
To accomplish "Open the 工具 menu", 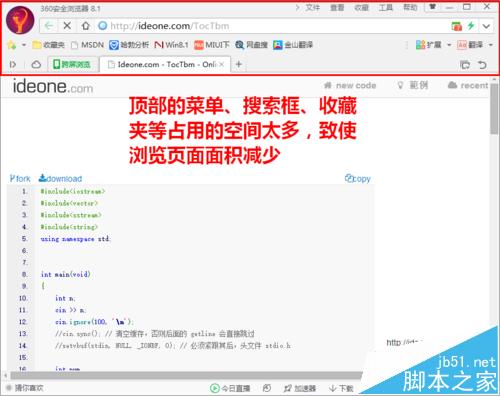I will tap(386, 7).
